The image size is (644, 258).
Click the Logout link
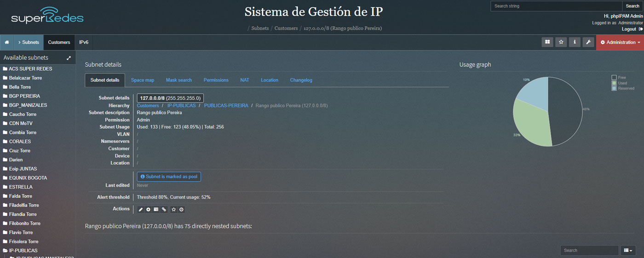click(x=629, y=29)
